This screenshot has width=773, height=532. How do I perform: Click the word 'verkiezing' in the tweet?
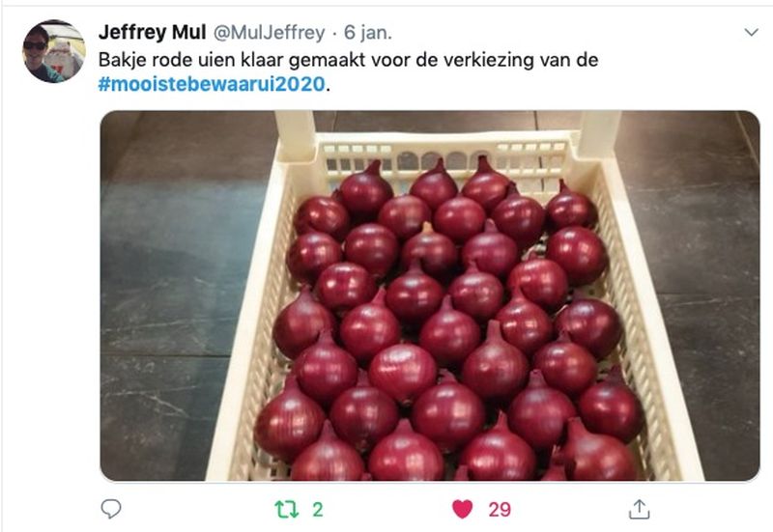coord(489,60)
